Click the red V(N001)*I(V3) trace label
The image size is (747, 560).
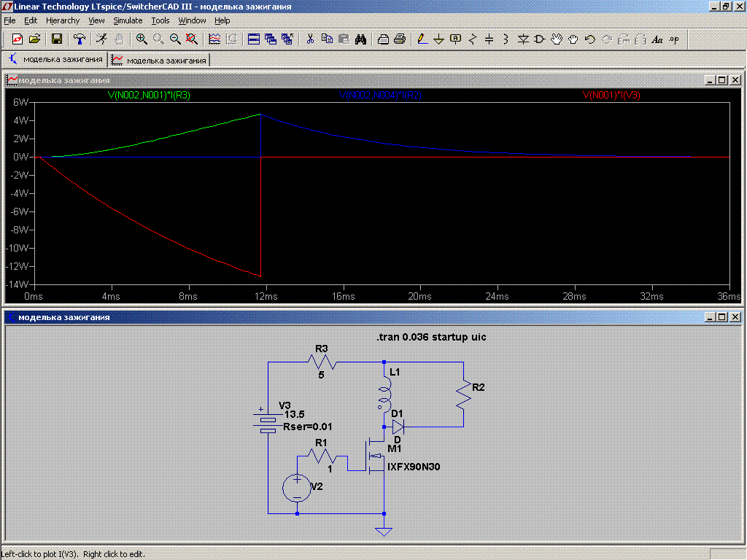(x=611, y=95)
